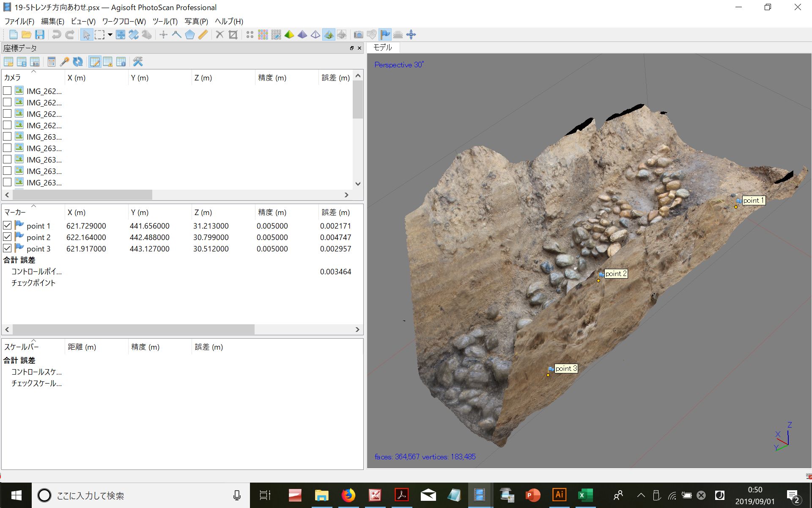This screenshot has width=812, height=508.
Task: Click the Save project icon
Action: [40, 35]
